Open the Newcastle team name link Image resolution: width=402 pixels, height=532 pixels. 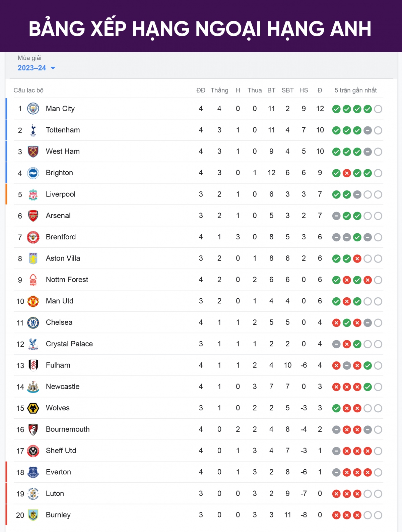[x=63, y=387]
